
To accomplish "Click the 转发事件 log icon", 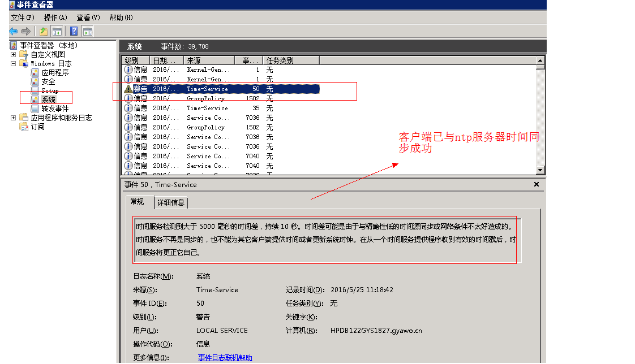I will 35,109.
